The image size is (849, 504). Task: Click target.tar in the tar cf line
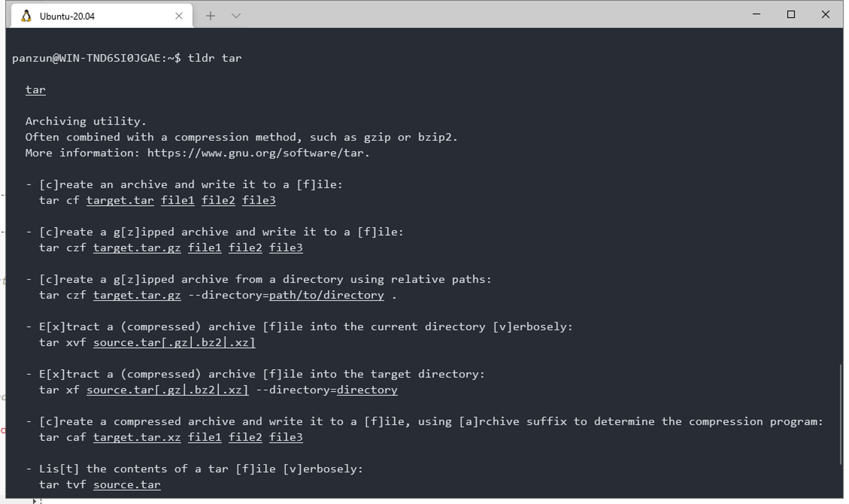120,200
